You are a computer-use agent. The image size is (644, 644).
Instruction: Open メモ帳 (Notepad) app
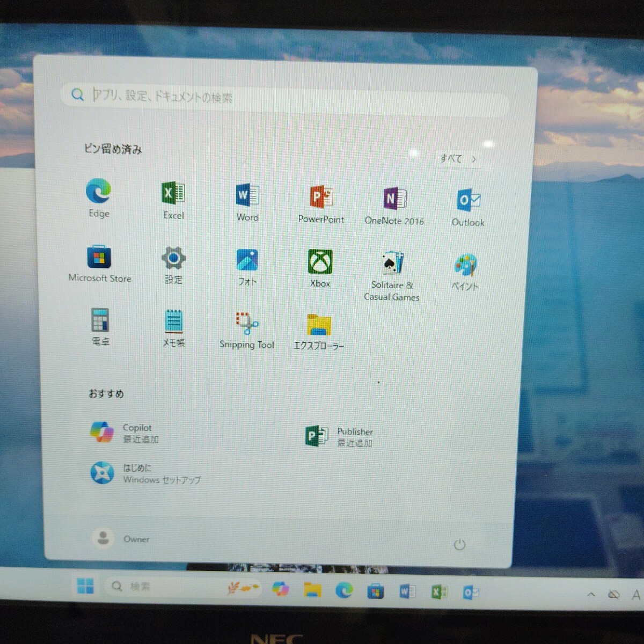click(173, 328)
